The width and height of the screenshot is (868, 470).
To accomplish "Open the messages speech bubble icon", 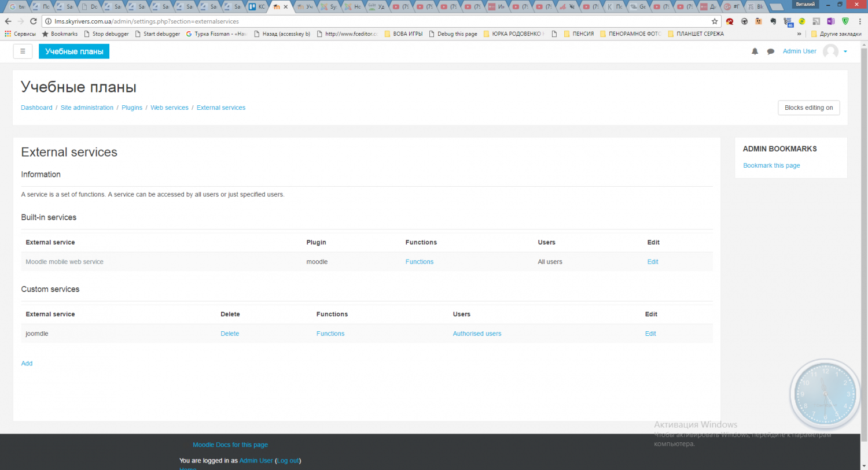I will click(x=771, y=51).
